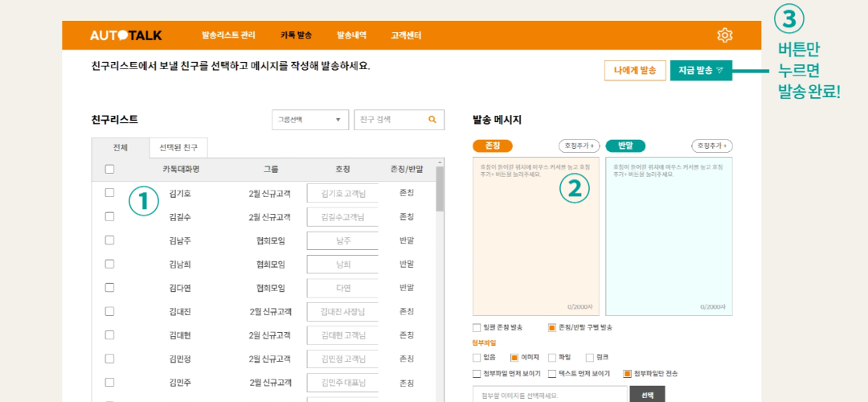The height and width of the screenshot is (402, 868).
Task: Click the 친구 검색 input field
Action: [390, 120]
